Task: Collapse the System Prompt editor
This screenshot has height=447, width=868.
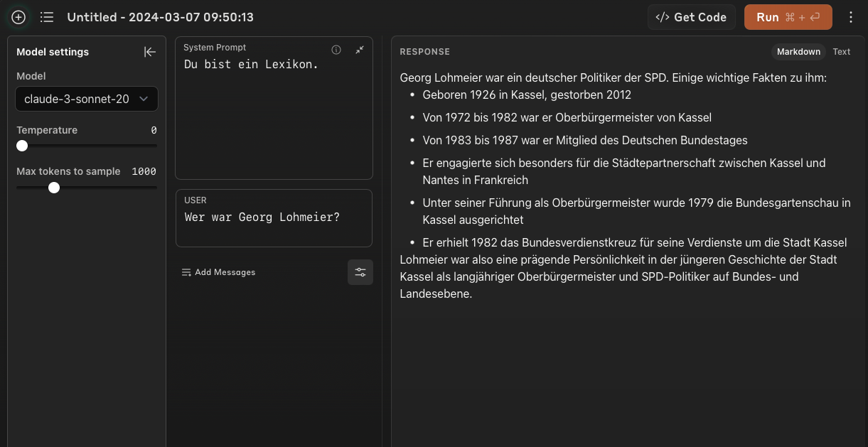Action: point(360,50)
